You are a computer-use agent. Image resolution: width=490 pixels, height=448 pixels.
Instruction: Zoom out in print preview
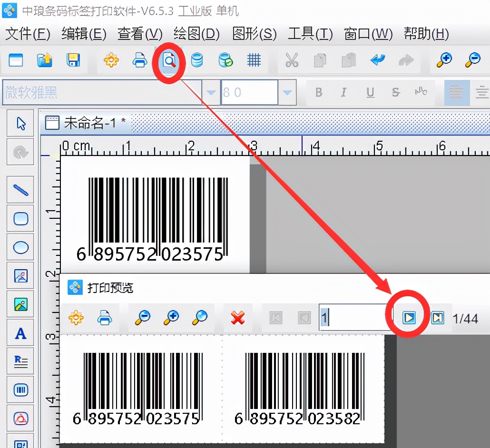143,317
